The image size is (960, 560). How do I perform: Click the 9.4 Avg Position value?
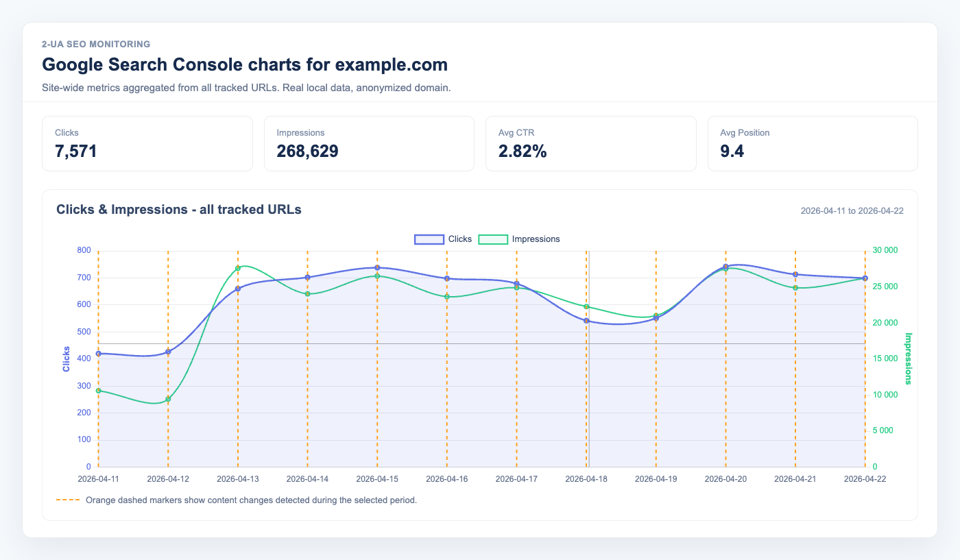[x=732, y=151]
